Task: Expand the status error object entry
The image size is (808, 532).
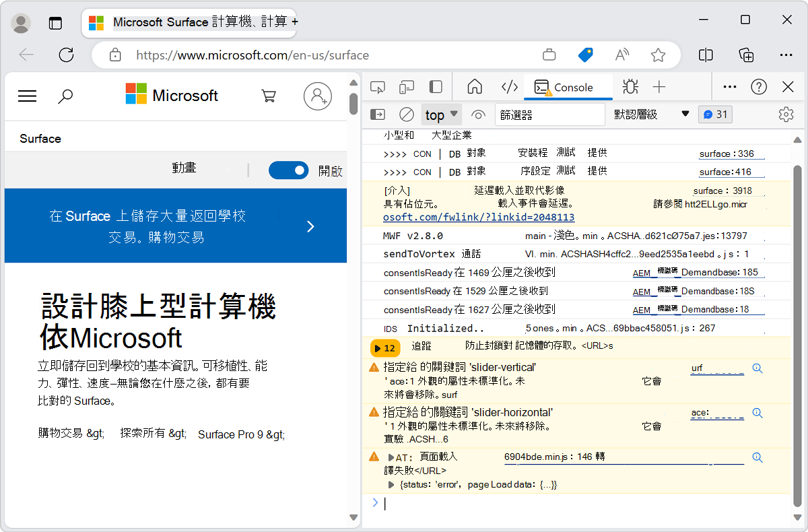Action: coord(391,484)
